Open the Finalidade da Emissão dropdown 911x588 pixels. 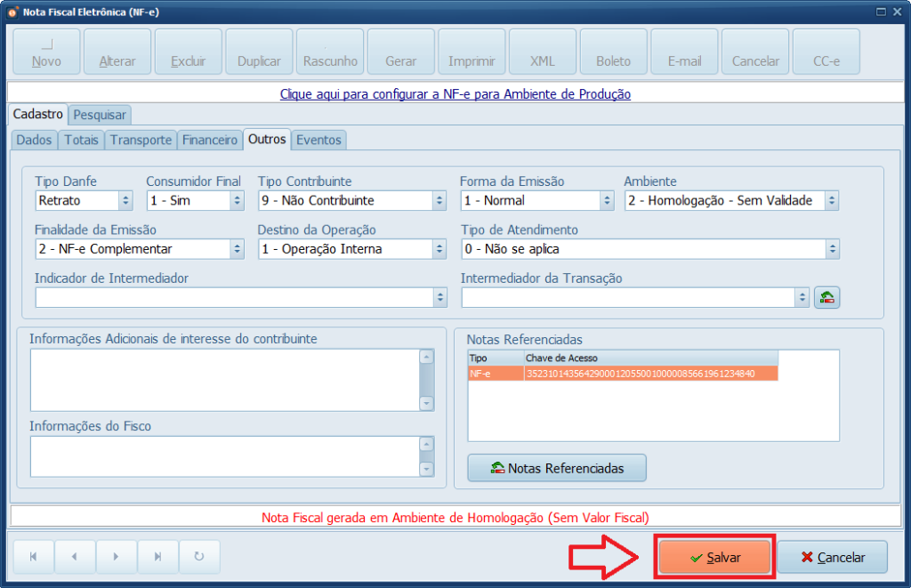238,248
